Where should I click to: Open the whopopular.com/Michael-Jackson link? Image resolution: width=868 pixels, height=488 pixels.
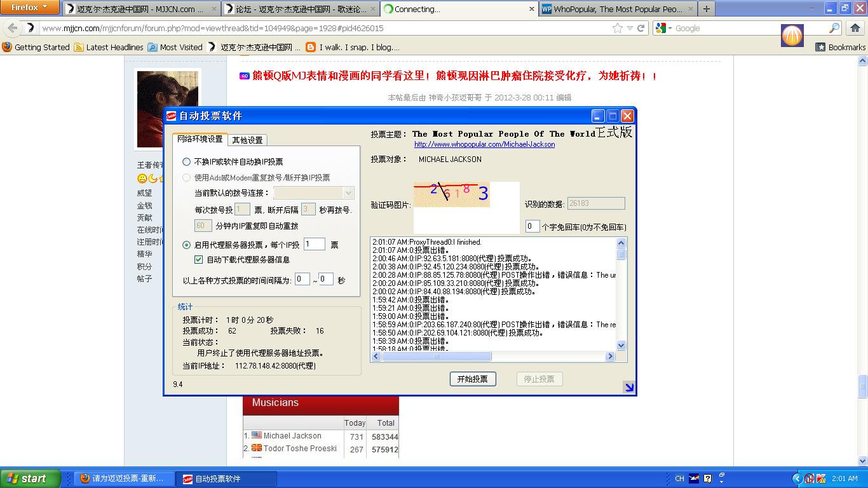(x=484, y=144)
